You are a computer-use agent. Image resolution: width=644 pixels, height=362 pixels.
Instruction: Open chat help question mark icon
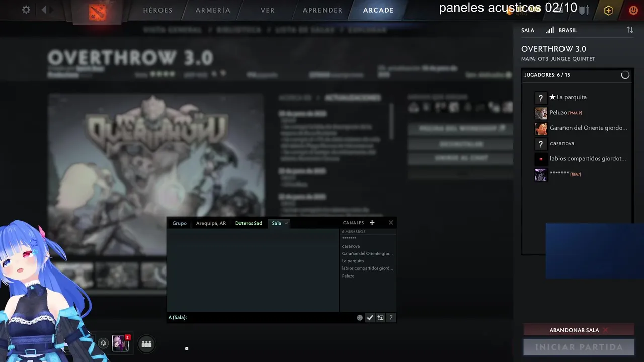[x=391, y=318]
